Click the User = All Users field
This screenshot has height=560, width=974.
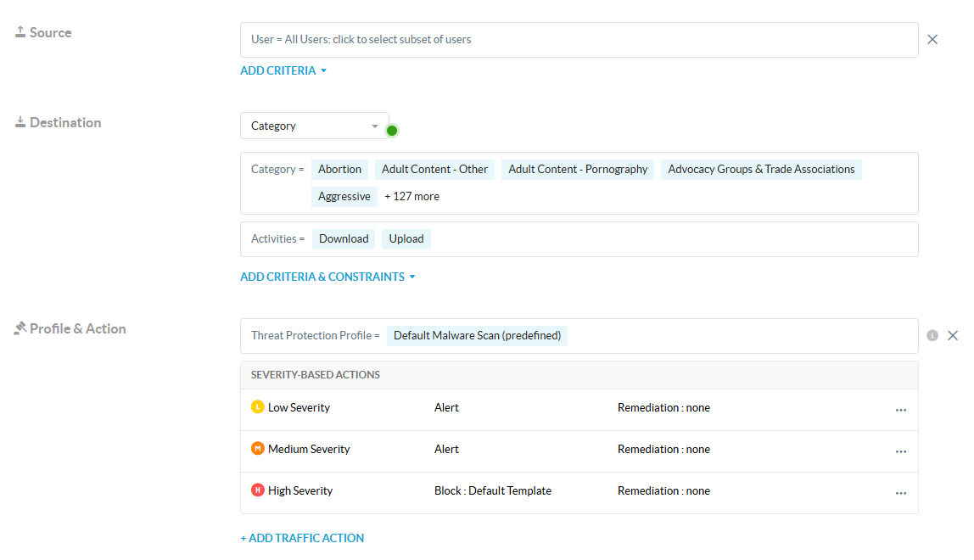[x=579, y=40]
